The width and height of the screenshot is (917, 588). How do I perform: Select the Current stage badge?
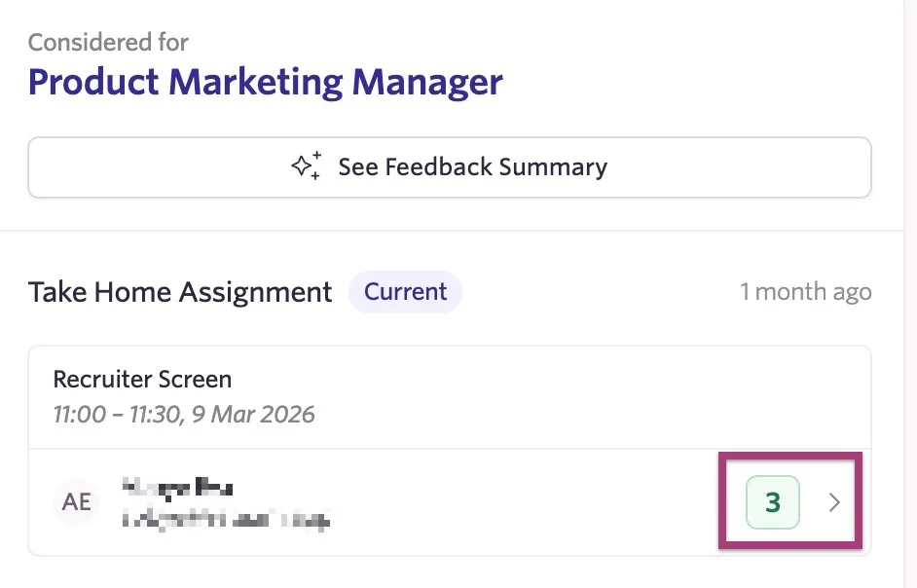click(x=405, y=291)
